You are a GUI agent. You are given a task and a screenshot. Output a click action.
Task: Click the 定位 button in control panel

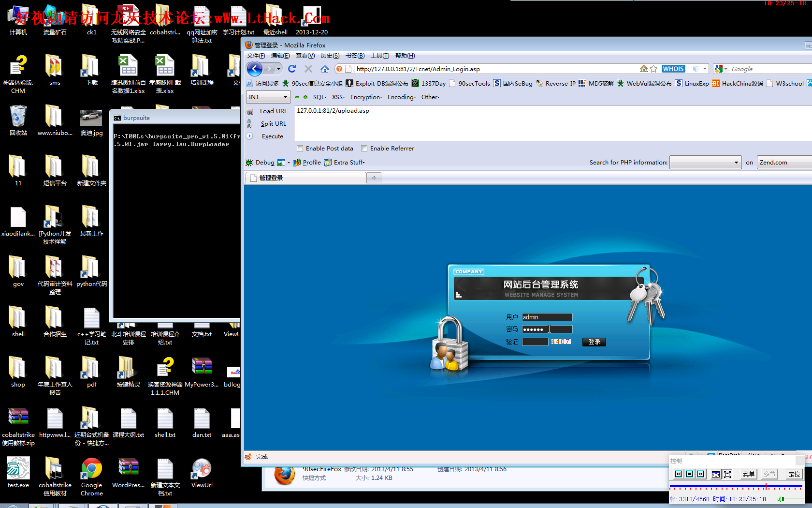[794, 474]
